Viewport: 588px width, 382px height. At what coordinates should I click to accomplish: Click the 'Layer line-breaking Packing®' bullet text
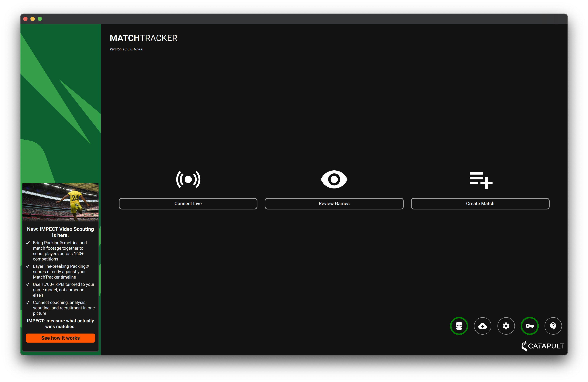click(x=61, y=271)
